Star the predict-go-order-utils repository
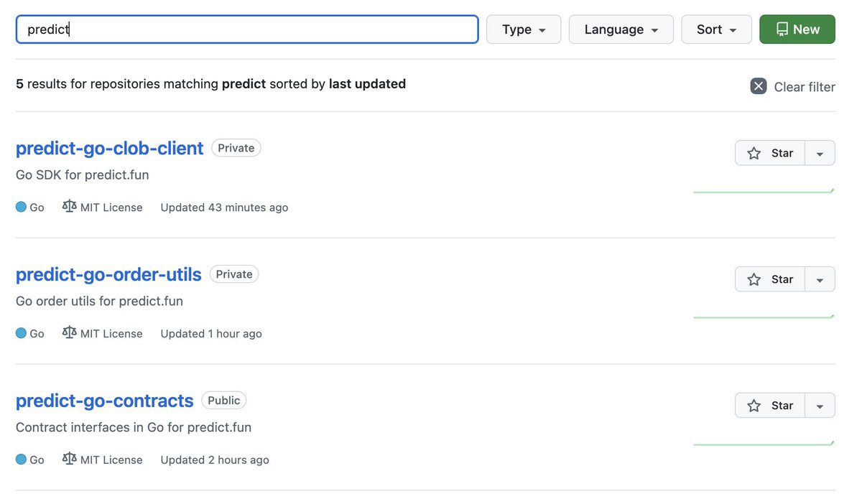The image size is (862, 504). [770, 279]
